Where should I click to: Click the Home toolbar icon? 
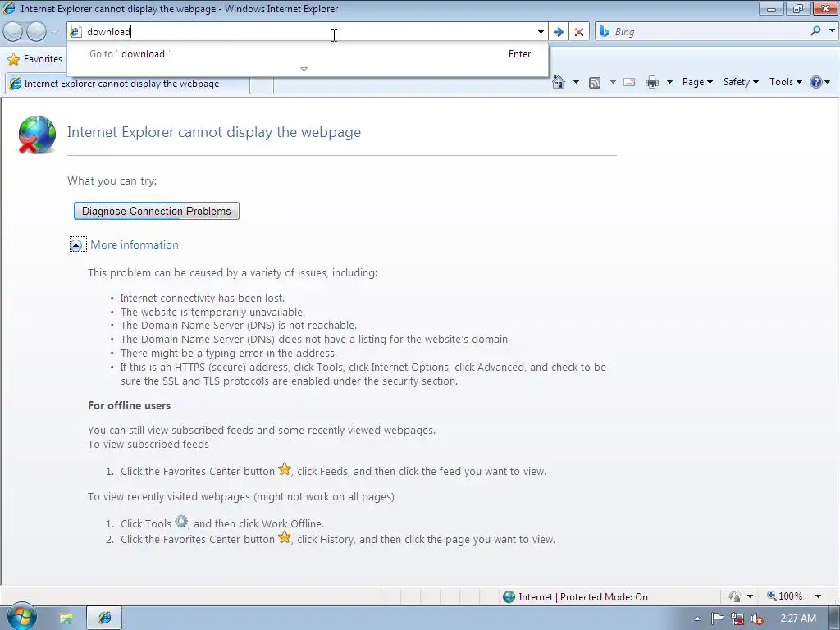click(558, 82)
